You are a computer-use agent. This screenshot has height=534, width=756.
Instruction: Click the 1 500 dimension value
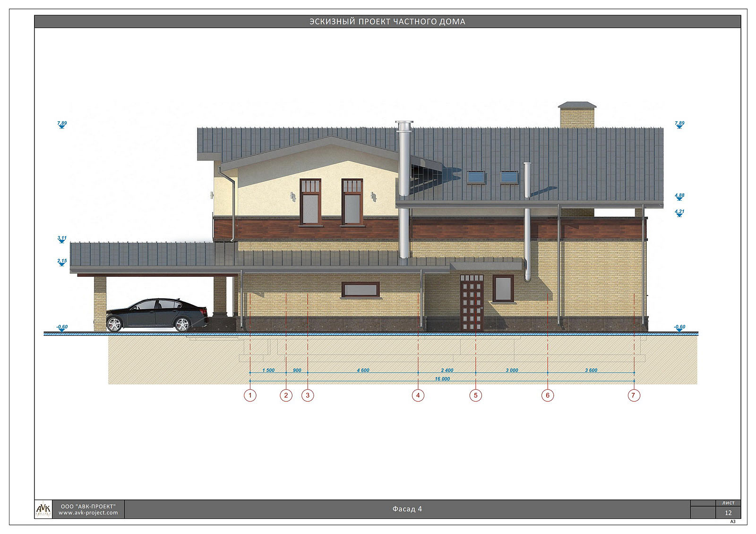268,370
